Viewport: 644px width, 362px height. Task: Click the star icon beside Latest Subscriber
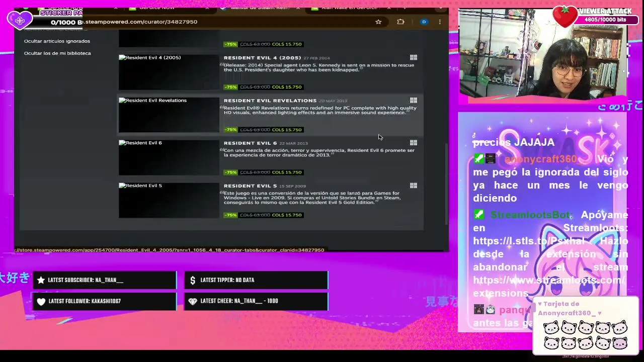tap(41, 280)
